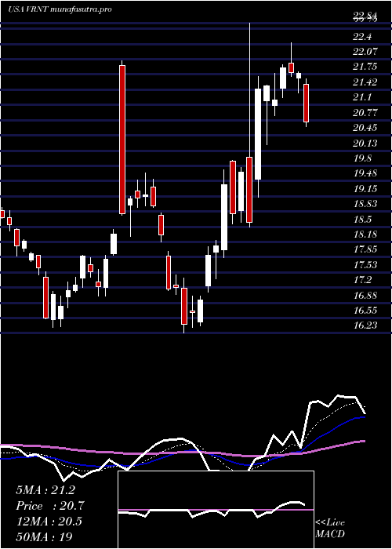392x549 pixels.
Task: Click the last red candlestick near 20.7
Action: pos(307,103)
